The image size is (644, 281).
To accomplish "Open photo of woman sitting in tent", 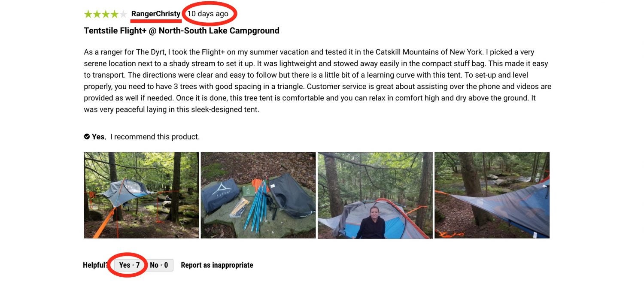I will (375, 195).
